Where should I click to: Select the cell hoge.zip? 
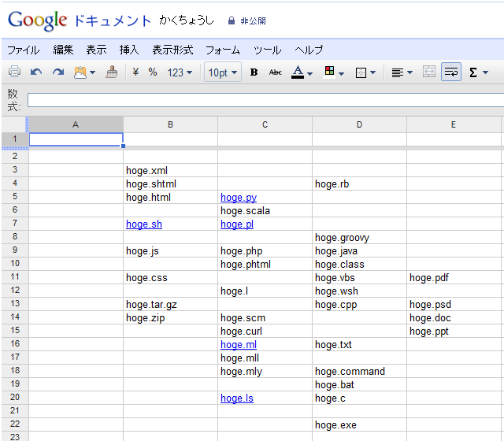coord(170,318)
